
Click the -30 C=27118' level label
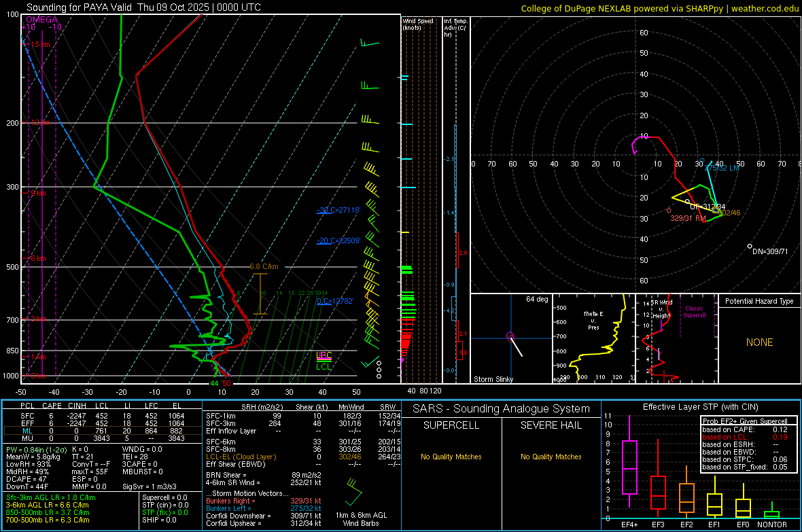coord(338,210)
